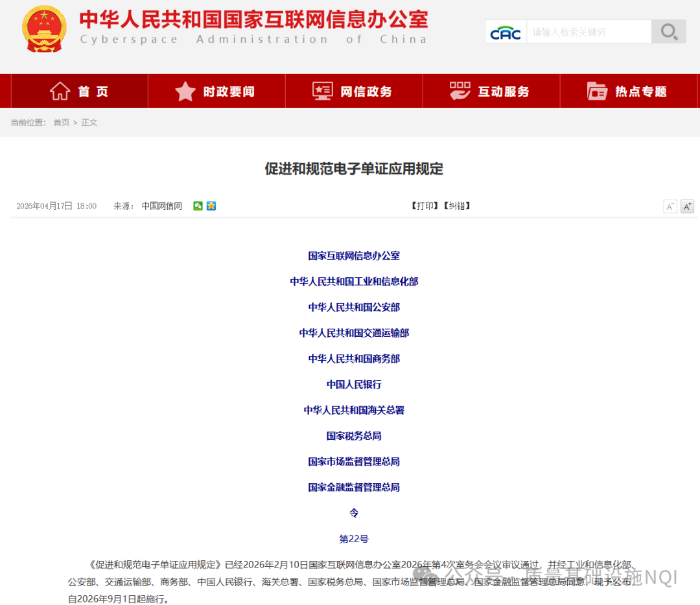
Task: Click the hand icon next to 互动服务
Action: point(460,91)
